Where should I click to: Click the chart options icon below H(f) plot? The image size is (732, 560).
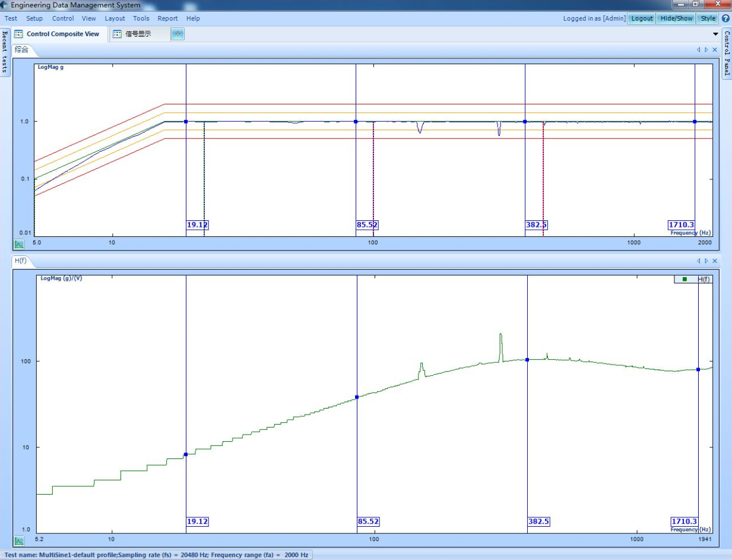pyautogui.click(x=19, y=541)
